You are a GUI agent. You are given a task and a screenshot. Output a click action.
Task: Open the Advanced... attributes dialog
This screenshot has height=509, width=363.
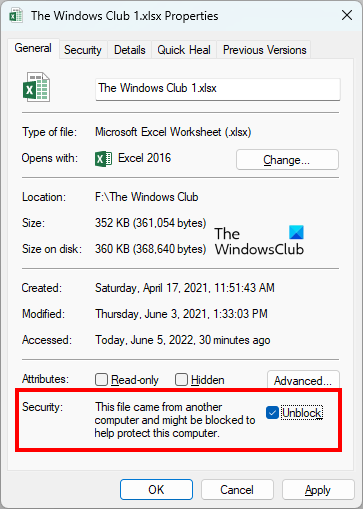point(303,380)
